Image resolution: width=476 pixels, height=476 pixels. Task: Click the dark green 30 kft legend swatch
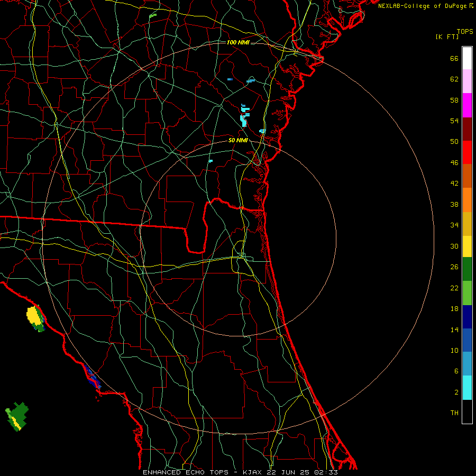click(x=467, y=269)
